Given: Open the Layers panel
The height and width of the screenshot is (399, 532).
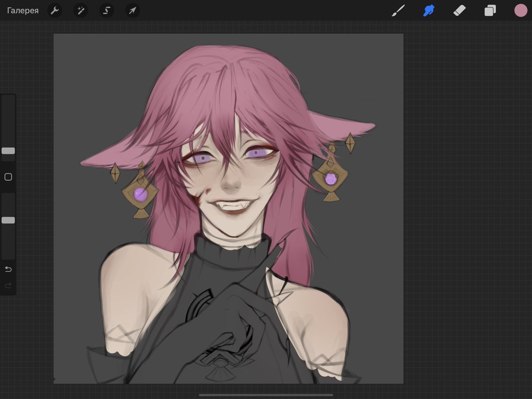Looking at the screenshot, I should (490, 11).
